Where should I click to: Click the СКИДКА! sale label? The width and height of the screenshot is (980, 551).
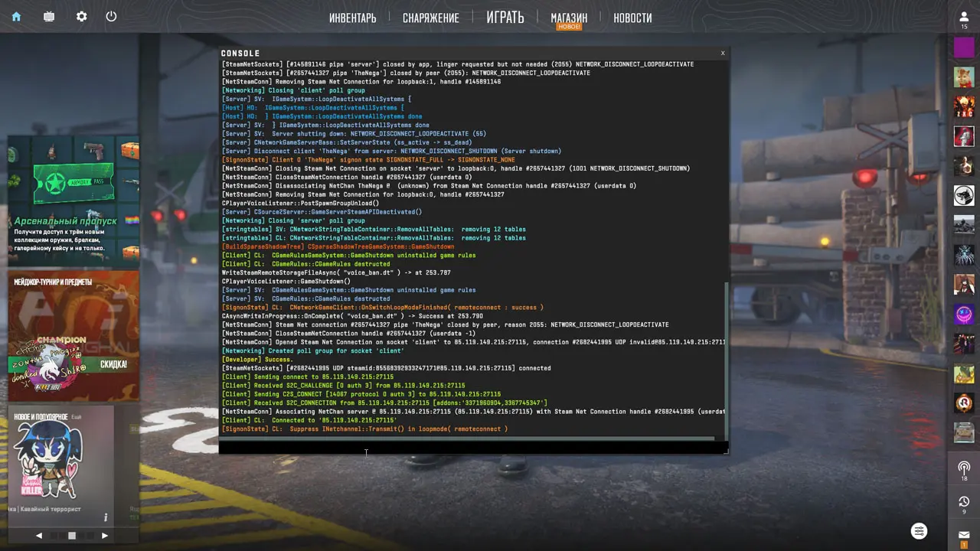(113, 364)
